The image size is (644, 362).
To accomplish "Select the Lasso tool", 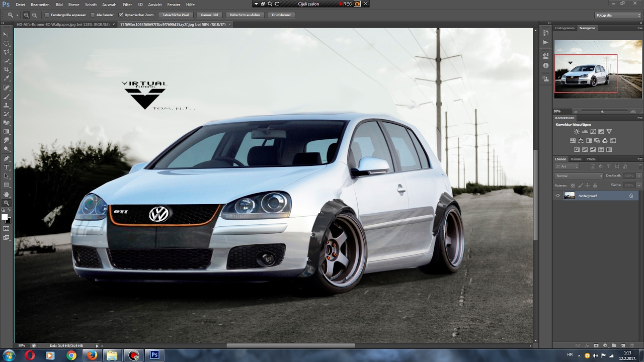I will pyautogui.click(x=7, y=52).
